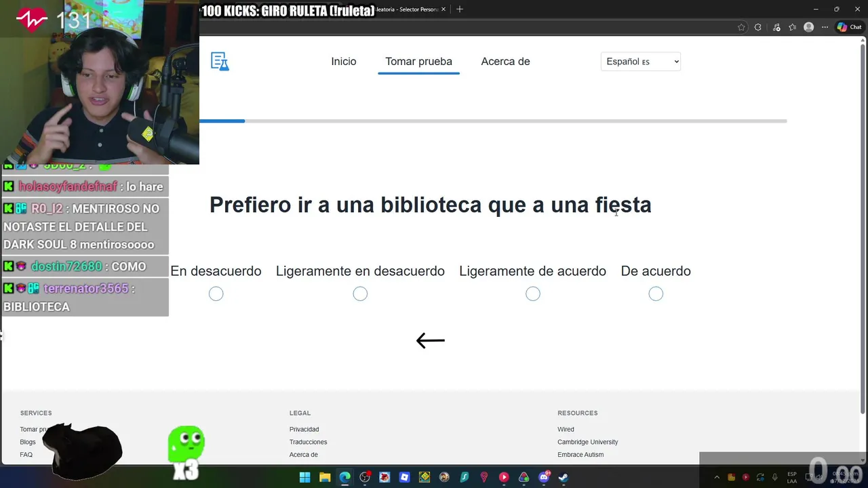Open the Wired resource link
This screenshot has height=488, width=868.
566,429
